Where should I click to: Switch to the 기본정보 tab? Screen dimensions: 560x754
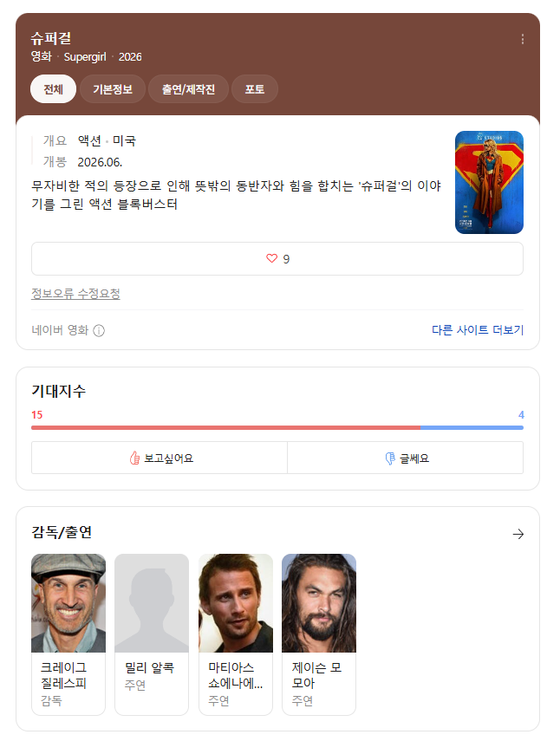[113, 89]
